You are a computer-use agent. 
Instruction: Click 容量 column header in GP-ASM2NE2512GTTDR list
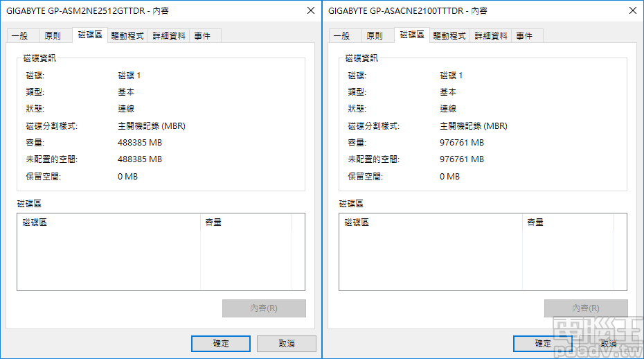246,222
